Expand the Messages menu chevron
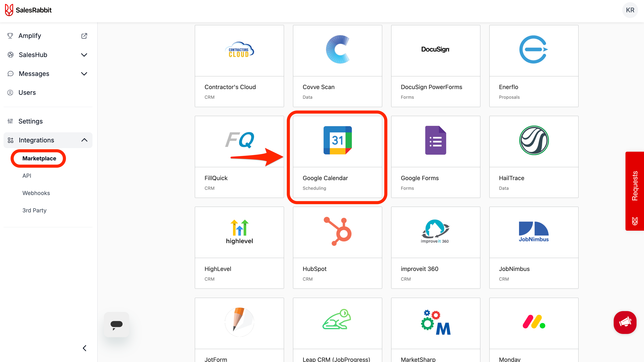This screenshot has height=362, width=644. click(84, 74)
